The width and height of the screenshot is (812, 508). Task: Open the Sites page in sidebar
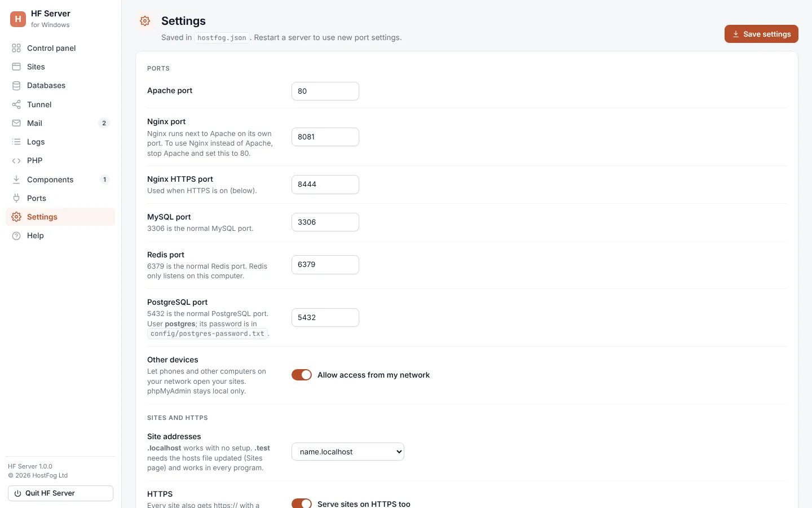tap(60, 67)
